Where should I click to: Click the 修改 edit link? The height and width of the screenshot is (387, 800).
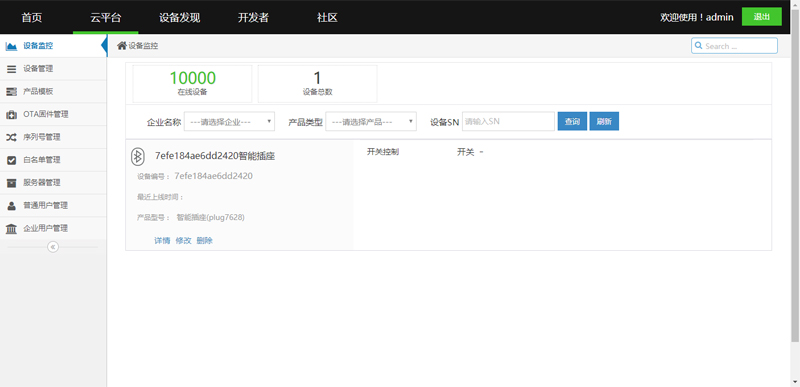point(183,241)
